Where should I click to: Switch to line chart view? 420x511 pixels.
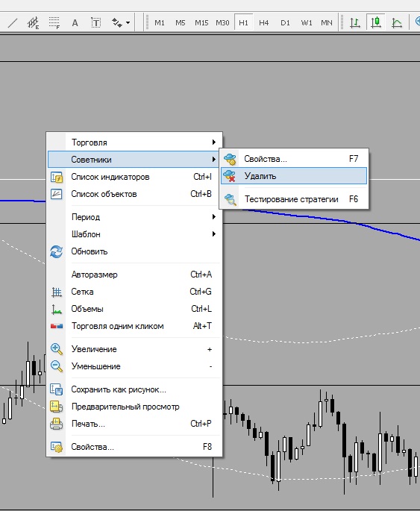coord(397,23)
